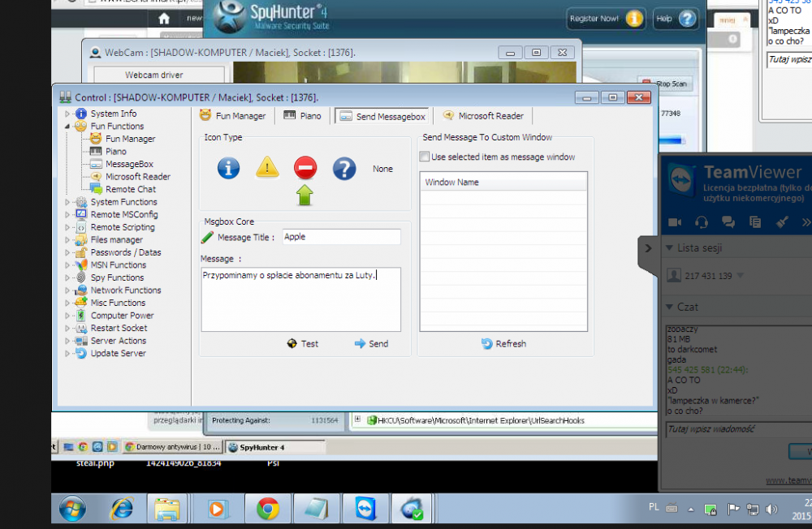
Task: Click the Test button
Action: point(302,344)
